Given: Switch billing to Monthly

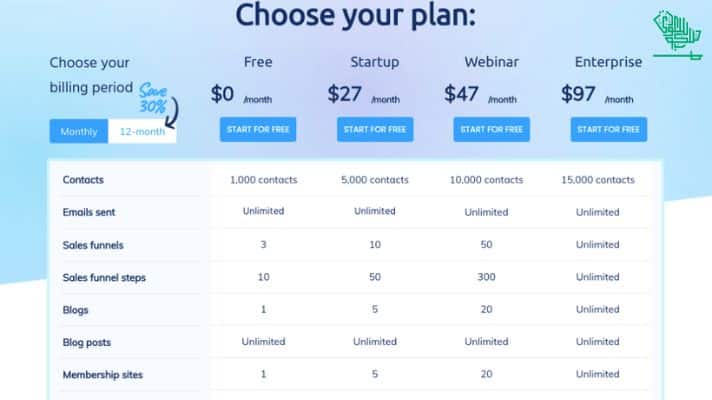Looking at the screenshot, I should click(x=79, y=131).
